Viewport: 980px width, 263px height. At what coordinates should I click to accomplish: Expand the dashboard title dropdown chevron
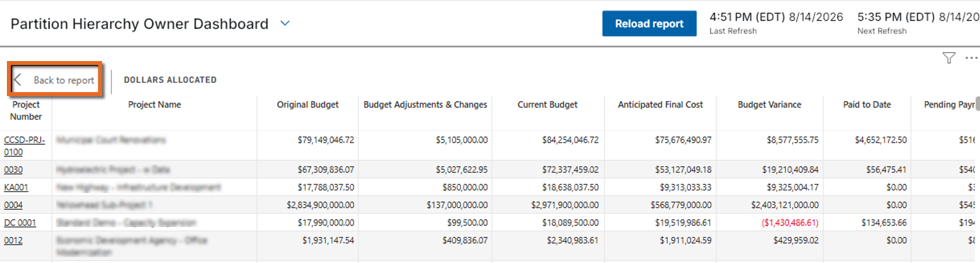[x=285, y=23]
